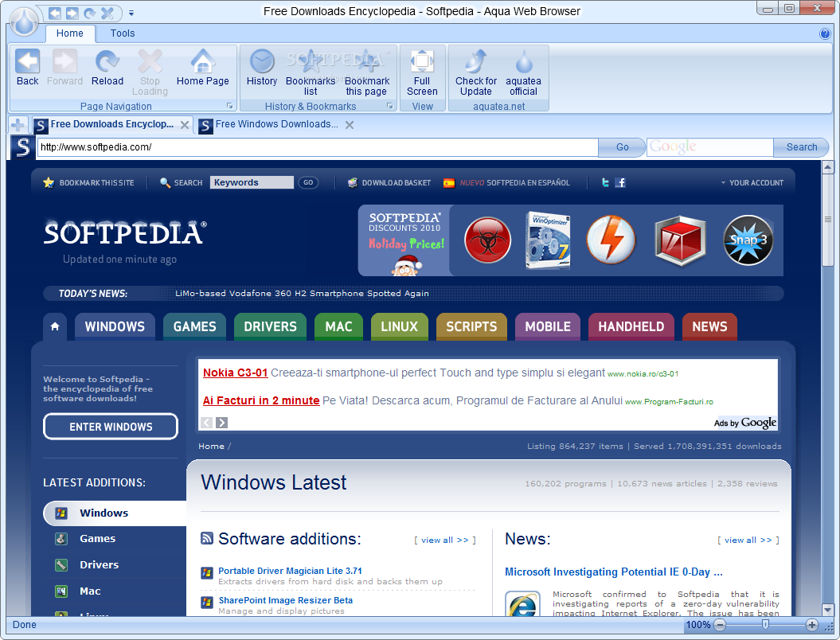Click the red cube software icon
The image size is (840, 640).
[x=680, y=241]
